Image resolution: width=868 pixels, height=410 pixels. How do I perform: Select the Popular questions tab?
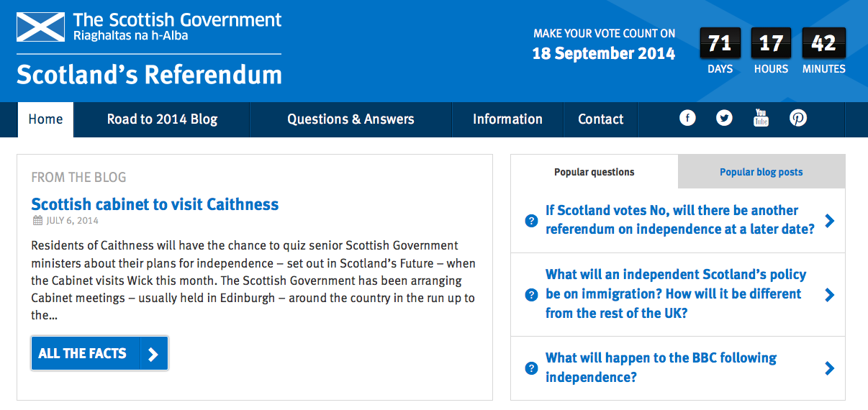point(595,172)
